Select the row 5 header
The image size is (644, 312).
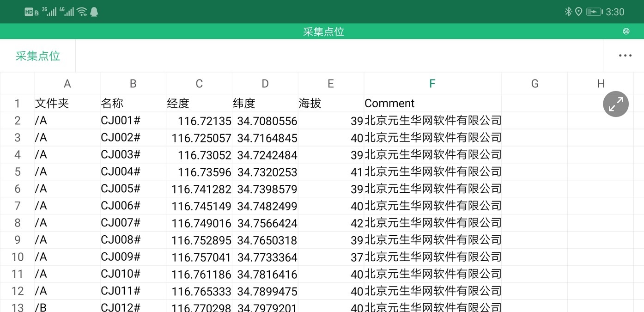(18, 172)
